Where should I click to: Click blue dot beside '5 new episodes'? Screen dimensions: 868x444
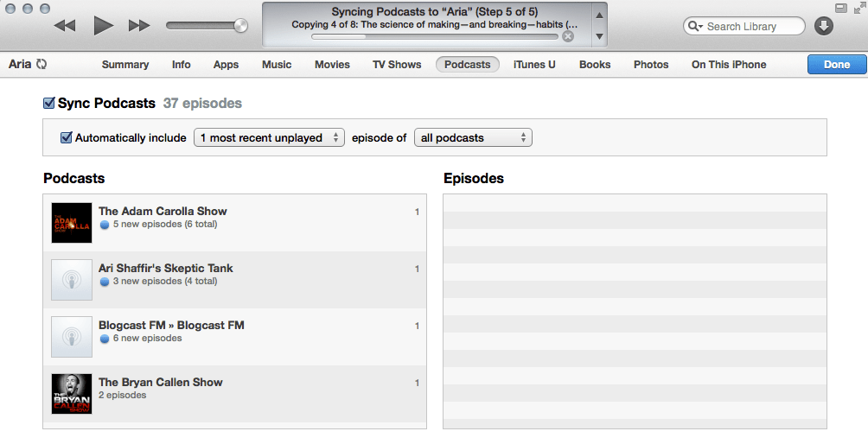104,225
